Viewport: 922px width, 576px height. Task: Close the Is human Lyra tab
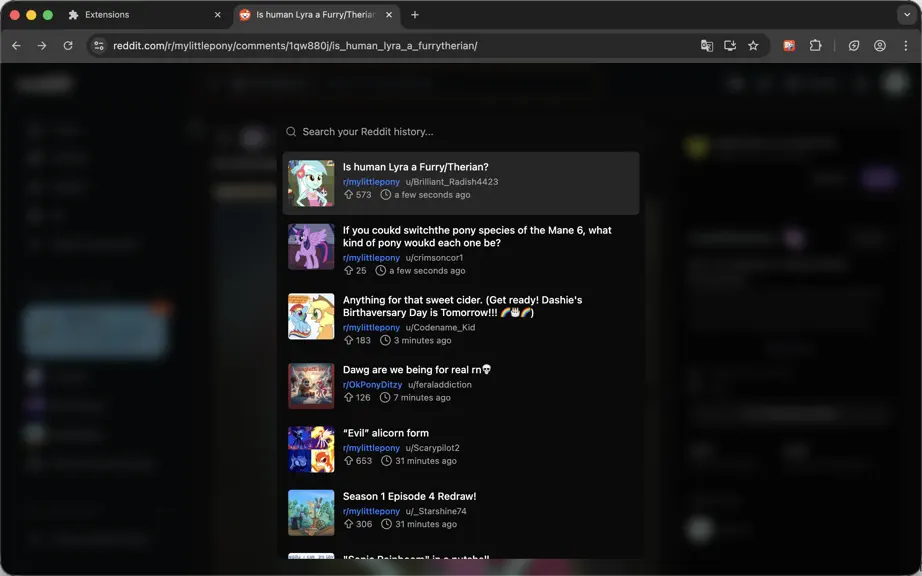[x=389, y=15]
